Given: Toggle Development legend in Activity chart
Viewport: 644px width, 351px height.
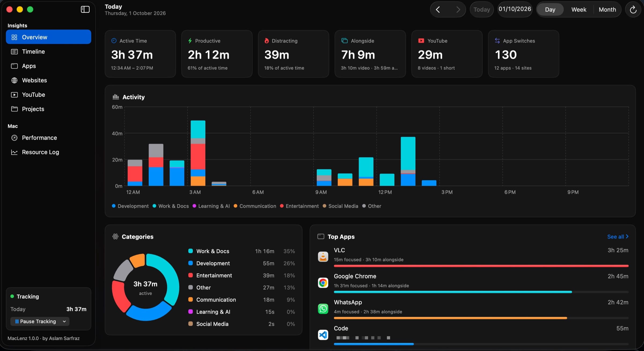Looking at the screenshot, I should coord(130,206).
